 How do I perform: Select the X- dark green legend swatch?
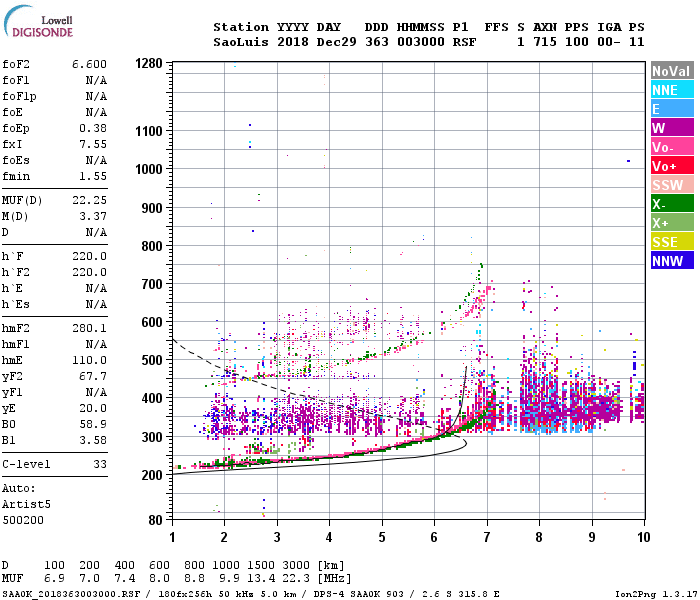(x=672, y=204)
